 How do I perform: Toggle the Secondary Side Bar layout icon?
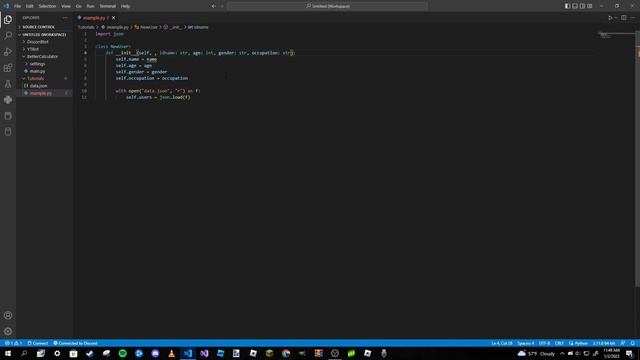pos(582,6)
